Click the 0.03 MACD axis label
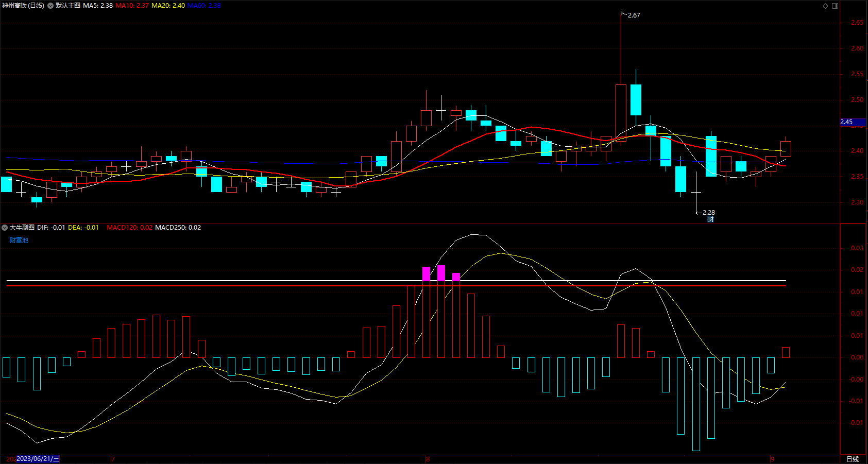868x464 pixels. 857,248
